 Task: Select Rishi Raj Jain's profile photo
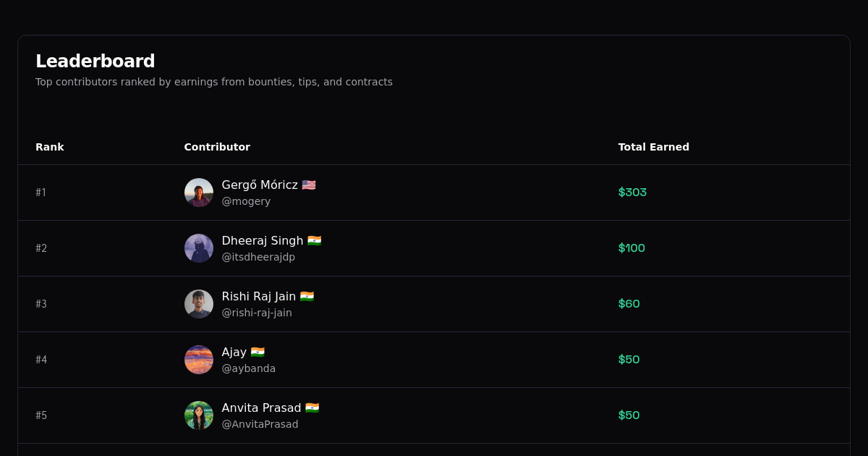(199, 304)
